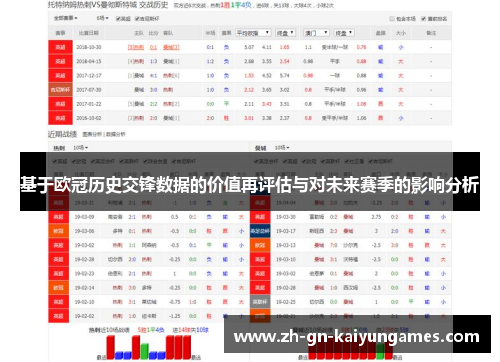Click the 吉尼斯杯 badge for 2017-07-30 match
500x362 pixels.
click(x=60, y=90)
